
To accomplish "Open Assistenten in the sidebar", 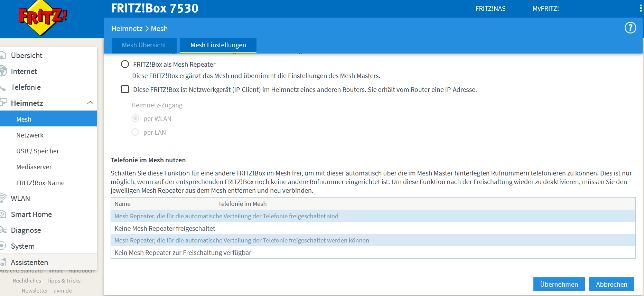I will coord(29,262).
